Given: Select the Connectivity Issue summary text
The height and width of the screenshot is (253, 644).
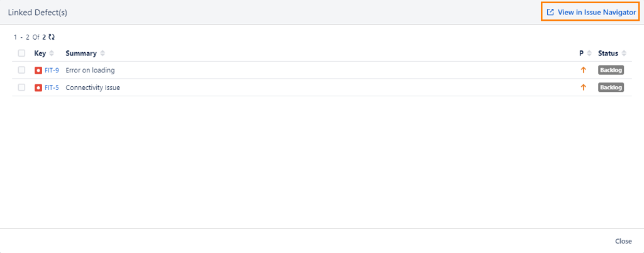Looking at the screenshot, I should (x=92, y=87).
